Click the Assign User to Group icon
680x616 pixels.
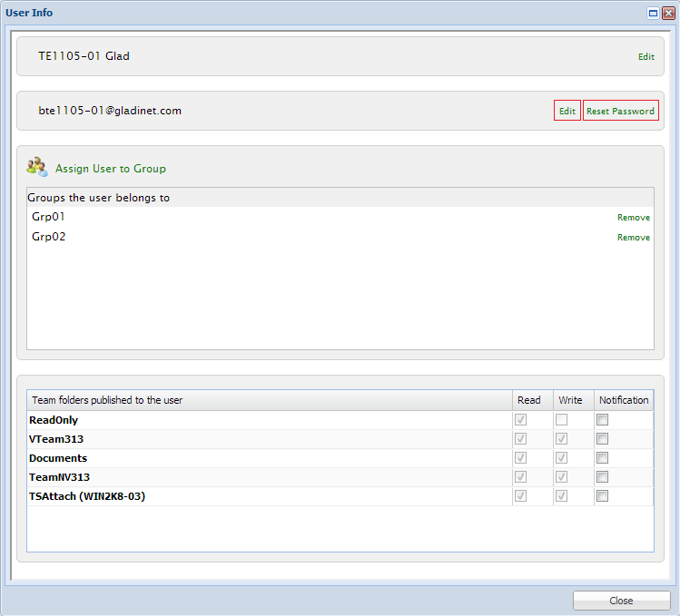pos(37,166)
